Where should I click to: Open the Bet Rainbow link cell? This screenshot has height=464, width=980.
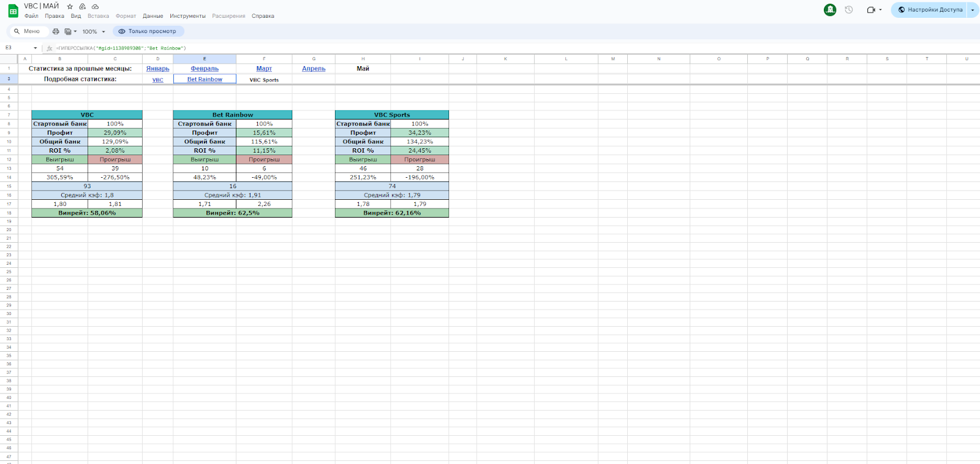205,79
